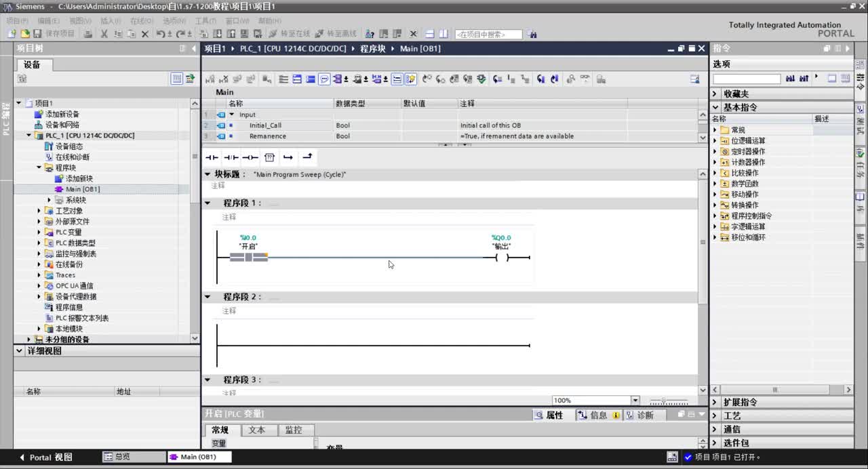
Task: Open the Text (文本) tab in inspector
Action: point(257,430)
